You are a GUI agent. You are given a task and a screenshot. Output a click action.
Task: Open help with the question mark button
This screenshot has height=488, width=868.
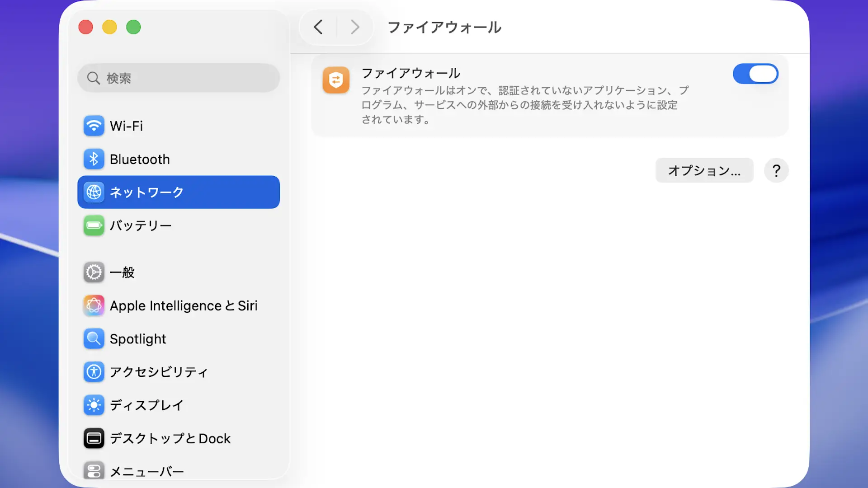coord(776,170)
